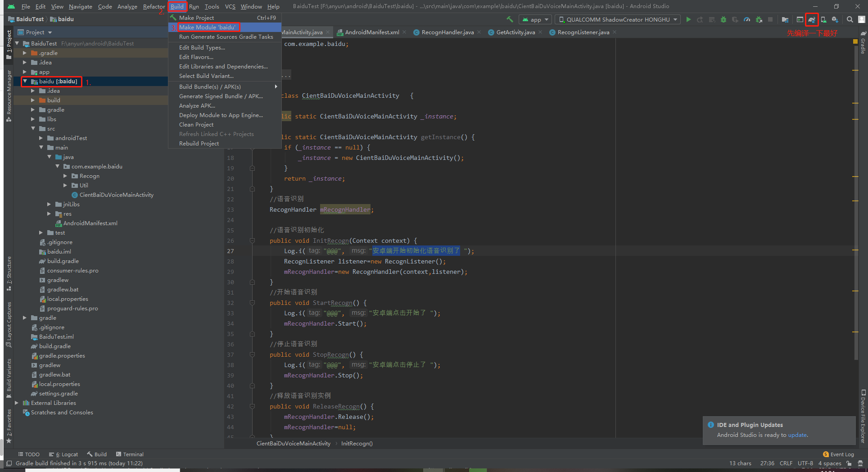
Task: Open the app run configuration dropdown
Action: [x=535, y=19]
